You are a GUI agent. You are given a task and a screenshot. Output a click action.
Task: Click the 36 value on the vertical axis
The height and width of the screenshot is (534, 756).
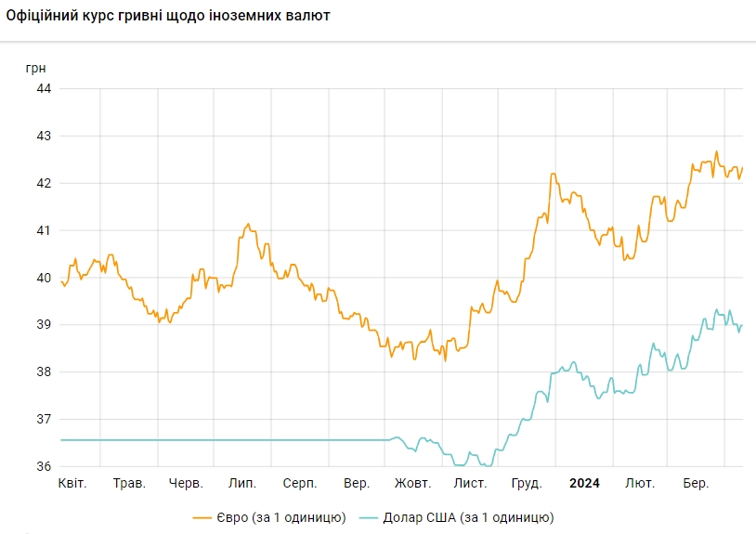tap(43, 466)
